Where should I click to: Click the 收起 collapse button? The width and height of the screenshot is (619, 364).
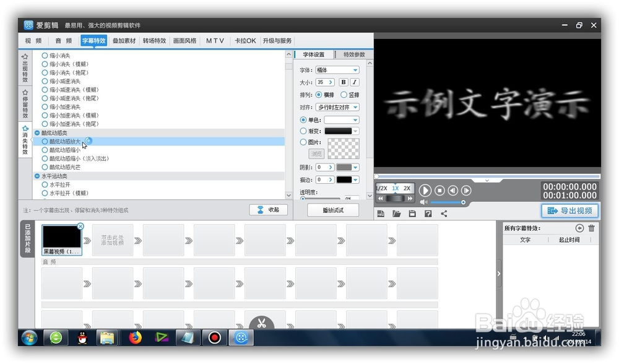coord(269,210)
